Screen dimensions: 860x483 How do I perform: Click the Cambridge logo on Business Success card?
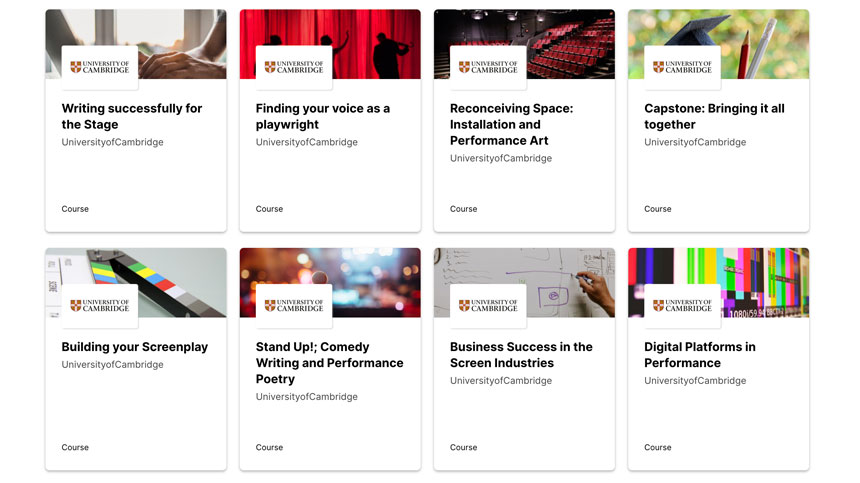pos(487,305)
